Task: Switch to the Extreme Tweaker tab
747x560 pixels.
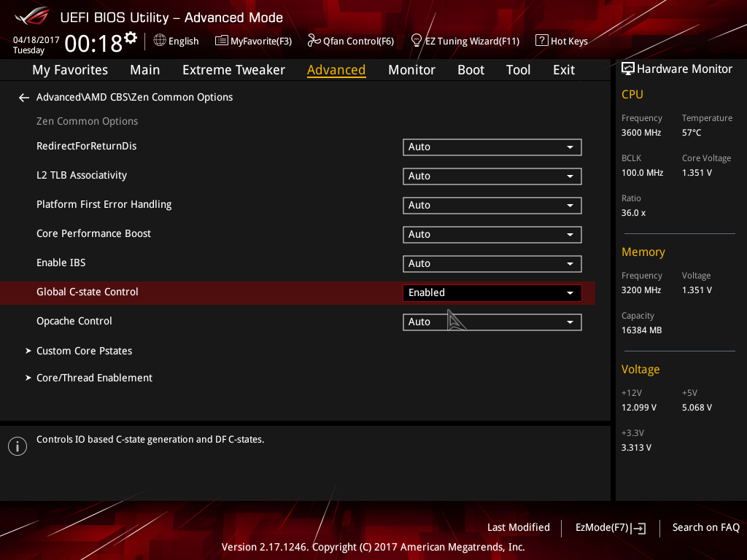Action: tap(233, 70)
